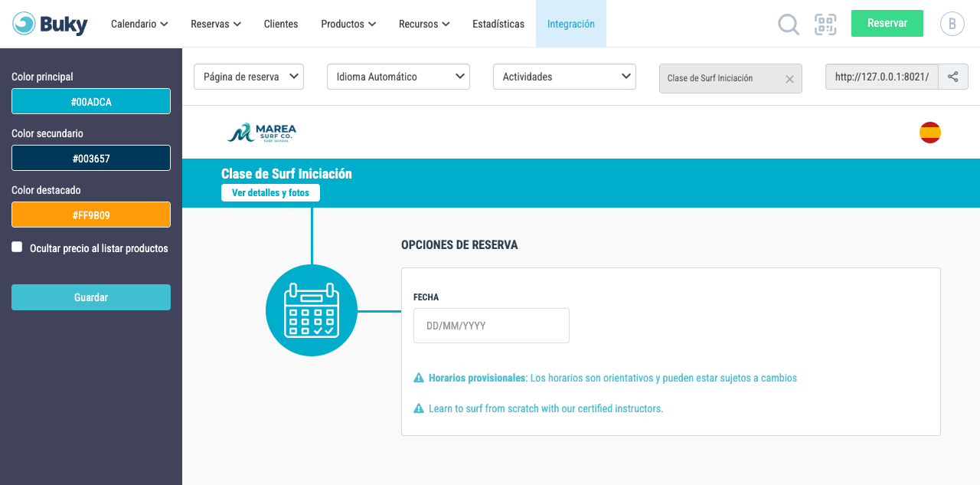Open the Reservas menu

(216, 24)
